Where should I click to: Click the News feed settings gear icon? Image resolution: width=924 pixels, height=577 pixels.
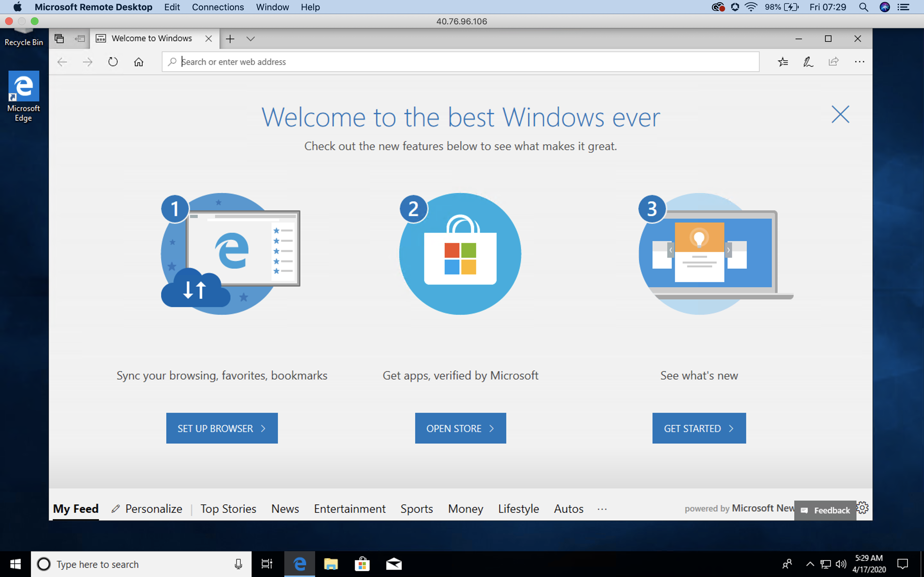(863, 508)
